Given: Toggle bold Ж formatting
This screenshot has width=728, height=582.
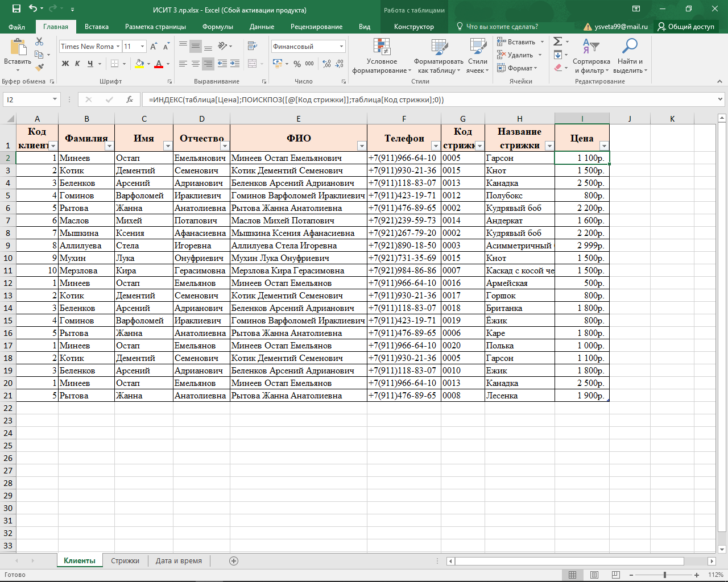Looking at the screenshot, I should [65, 64].
